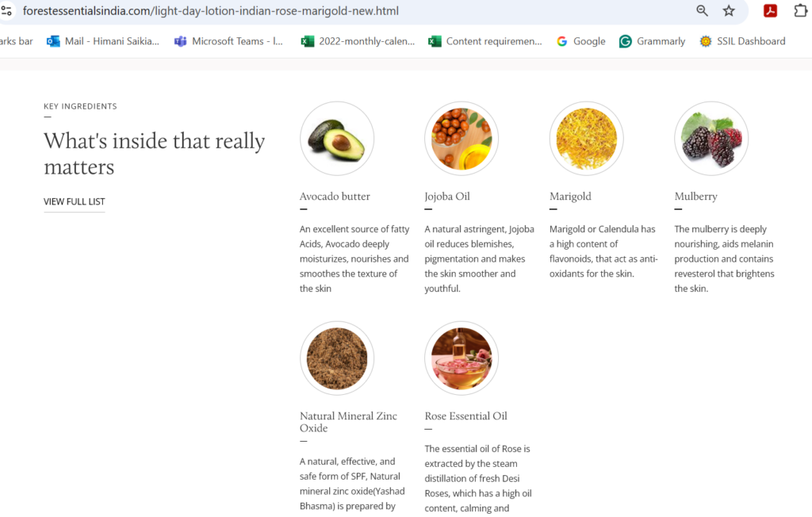Click the Marigold ingredient image
This screenshot has width=812, height=517.
(x=587, y=139)
